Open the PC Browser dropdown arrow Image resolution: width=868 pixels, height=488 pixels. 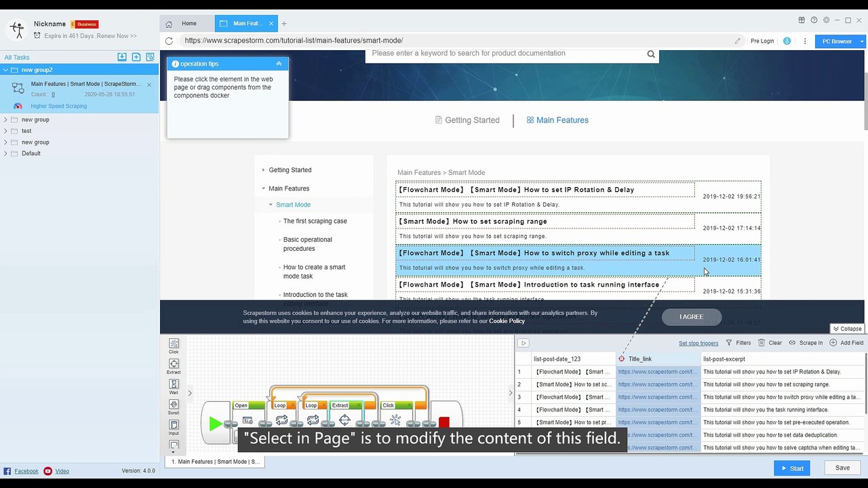[863, 41]
